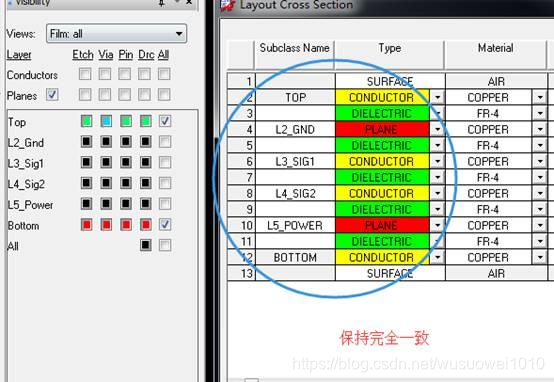Click Top layer Drc color swatch
The width and height of the screenshot is (554, 382).
click(x=146, y=121)
